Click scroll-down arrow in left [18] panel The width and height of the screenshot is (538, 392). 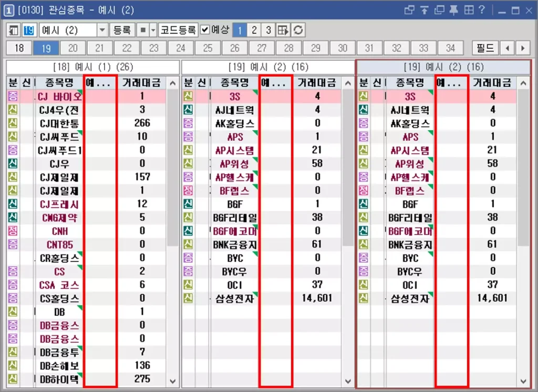click(172, 381)
